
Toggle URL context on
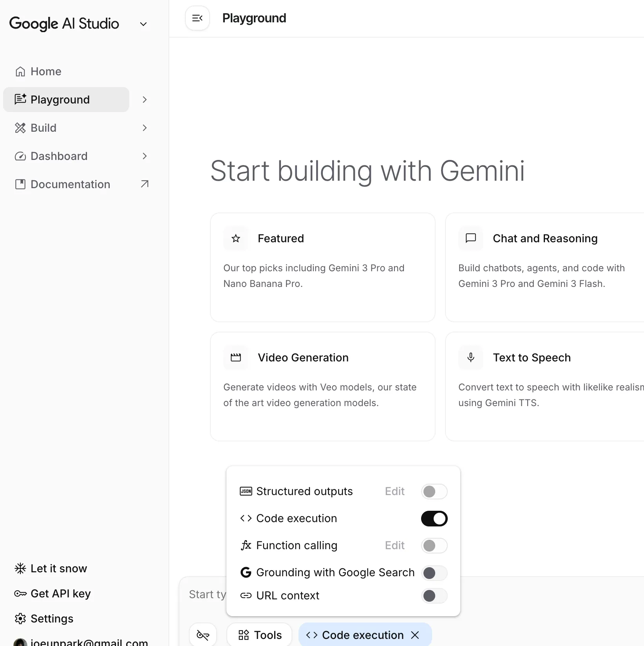click(x=434, y=596)
